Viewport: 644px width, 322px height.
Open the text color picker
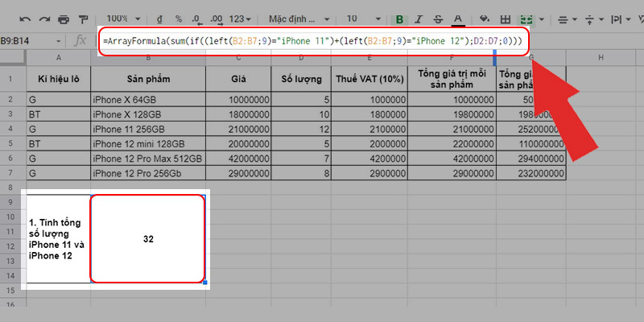[x=458, y=19]
